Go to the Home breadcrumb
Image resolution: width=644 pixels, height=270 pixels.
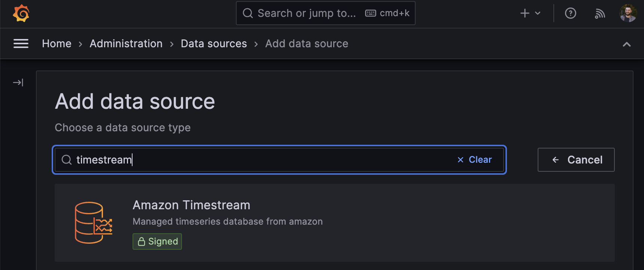point(57,43)
